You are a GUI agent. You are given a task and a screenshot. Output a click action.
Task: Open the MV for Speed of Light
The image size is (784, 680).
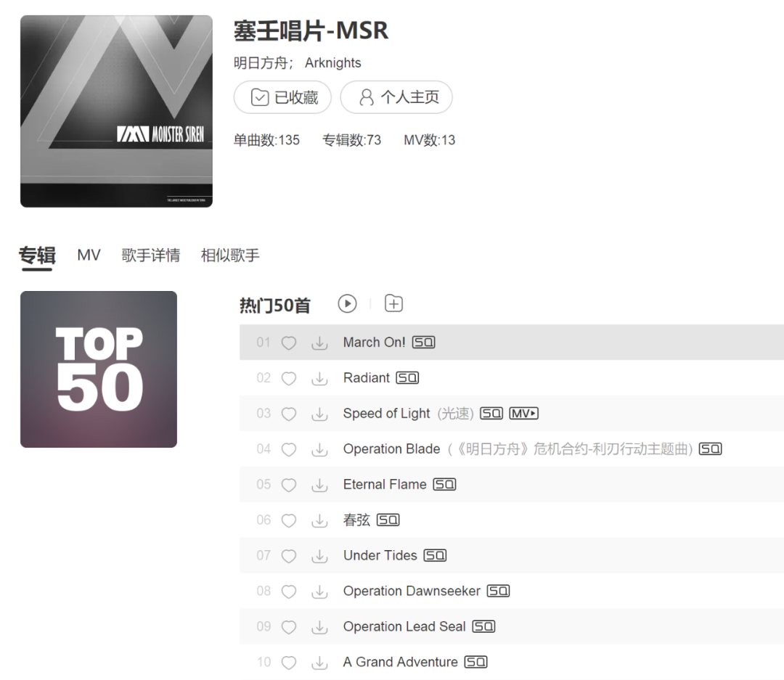click(523, 414)
